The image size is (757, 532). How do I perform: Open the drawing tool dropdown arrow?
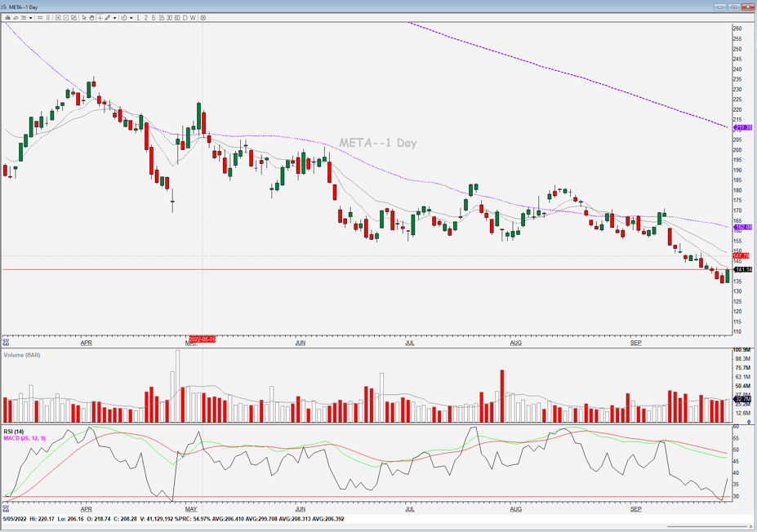click(114, 18)
